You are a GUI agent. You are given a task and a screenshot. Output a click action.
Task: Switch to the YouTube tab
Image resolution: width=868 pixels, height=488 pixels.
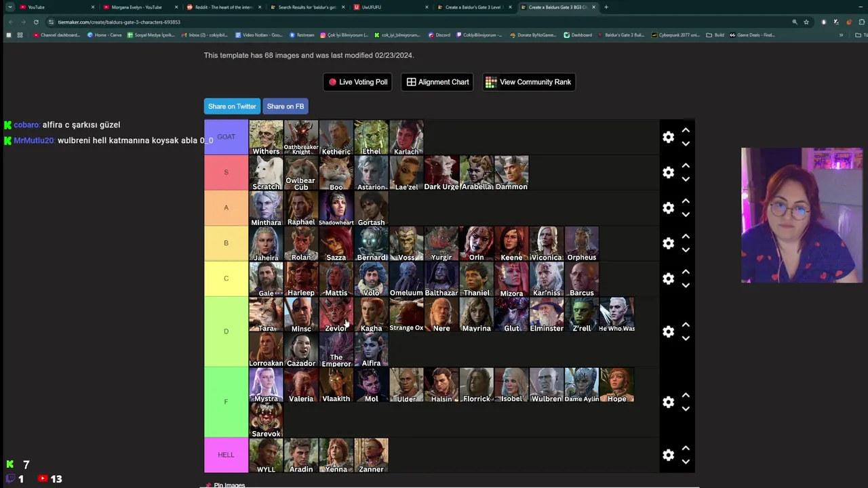point(58,7)
